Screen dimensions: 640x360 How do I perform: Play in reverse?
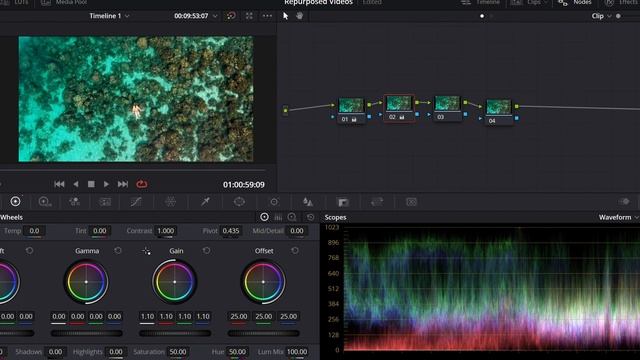pos(76,184)
